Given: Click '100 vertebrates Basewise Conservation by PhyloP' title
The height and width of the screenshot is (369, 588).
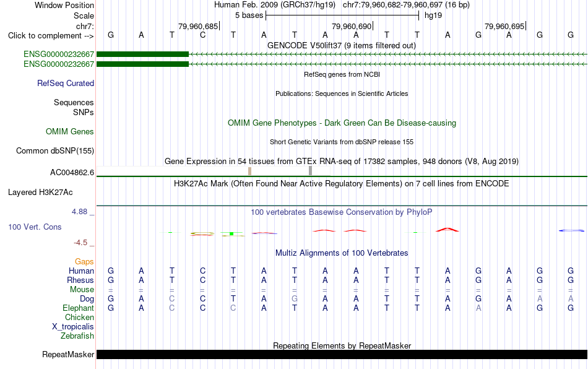Looking at the screenshot, I should (342, 212).
